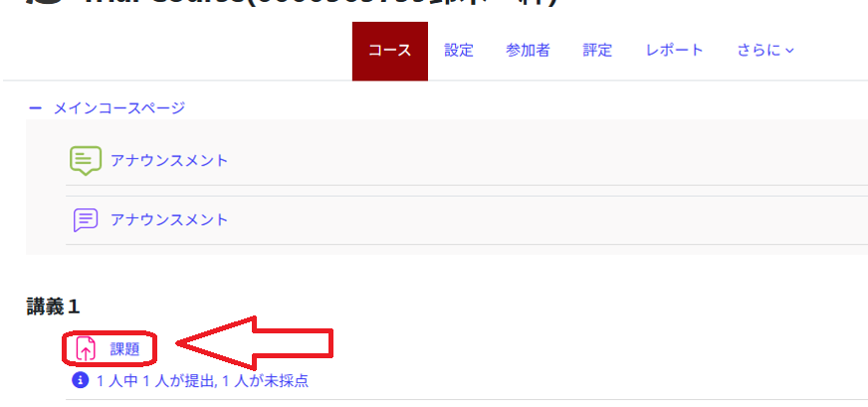Image resolution: width=868 pixels, height=407 pixels.
Task: Open the purple アナウンスメント forum icon
Action: tap(86, 220)
